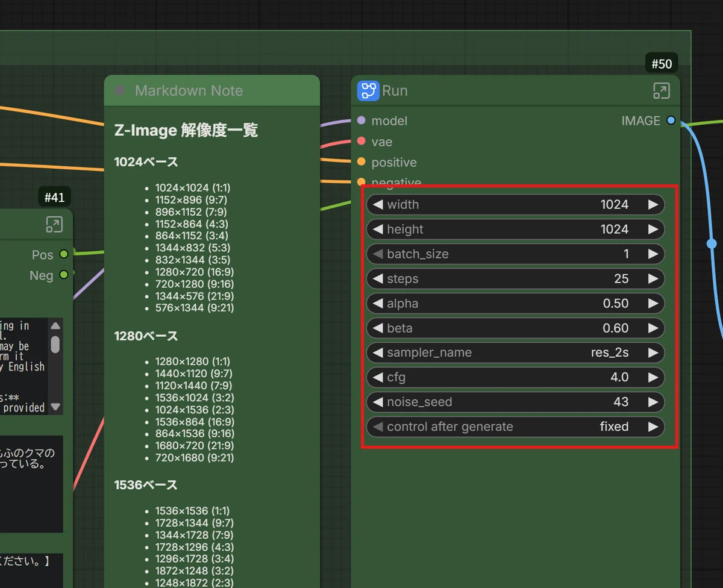The width and height of the screenshot is (723, 588).
Task: Click the blue reroute dot on the wire
Action: (712, 243)
